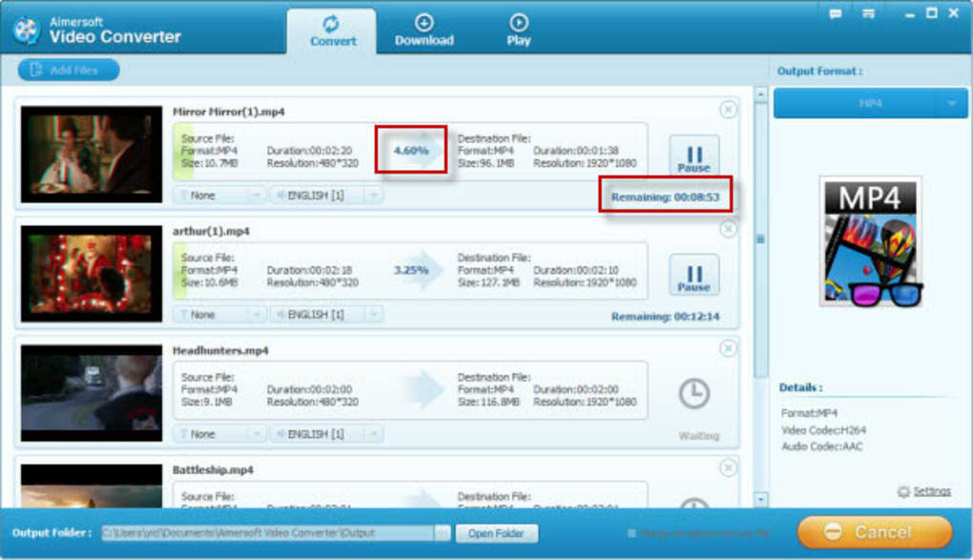This screenshot has height=560, width=973.
Task: Click the Remaining: 00:12:14 text
Action: coord(665,316)
